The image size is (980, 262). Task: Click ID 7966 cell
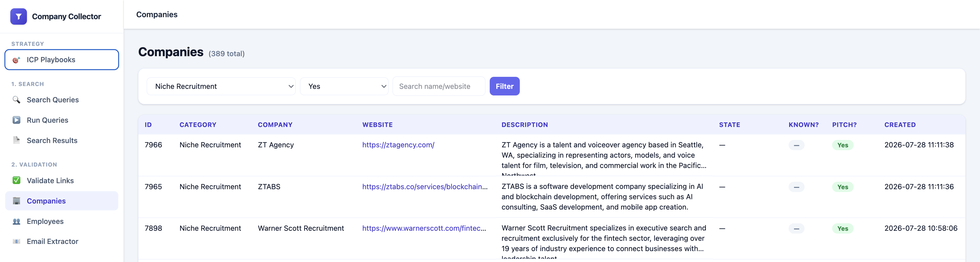(x=153, y=145)
